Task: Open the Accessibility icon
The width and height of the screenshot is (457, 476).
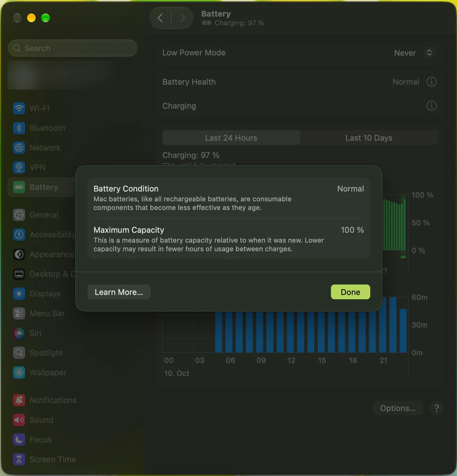Action: coord(19,234)
